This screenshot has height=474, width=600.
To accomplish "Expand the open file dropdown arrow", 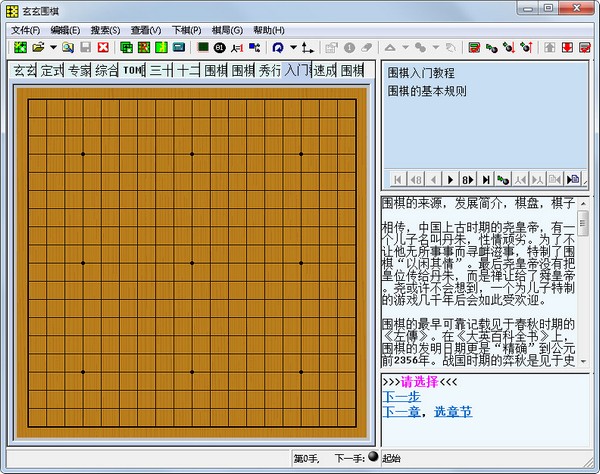I will point(51,47).
